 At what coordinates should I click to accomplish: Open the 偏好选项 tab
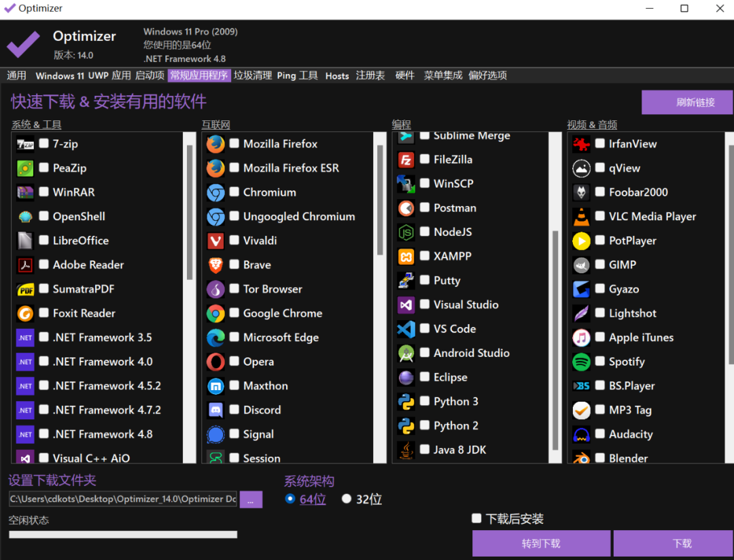[488, 75]
